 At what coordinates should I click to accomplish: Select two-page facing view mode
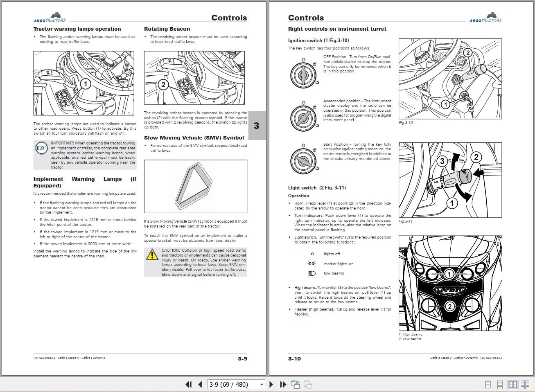[x=512, y=385]
